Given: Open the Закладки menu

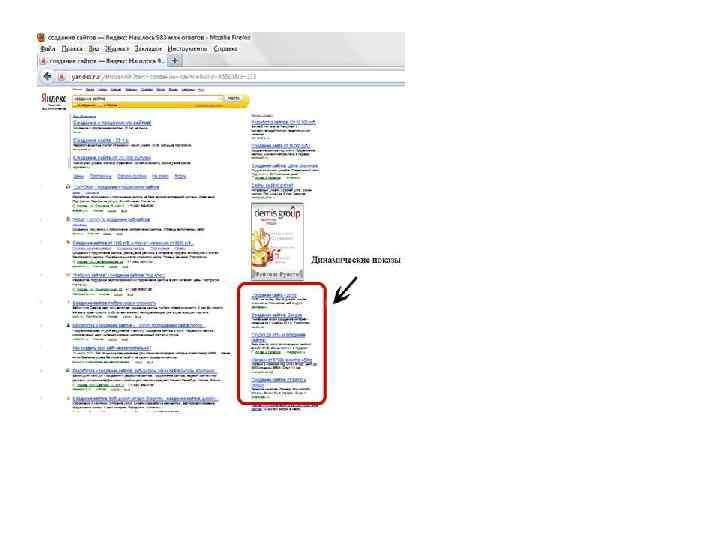Looking at the screenshot, I should [x=148, y=49].
